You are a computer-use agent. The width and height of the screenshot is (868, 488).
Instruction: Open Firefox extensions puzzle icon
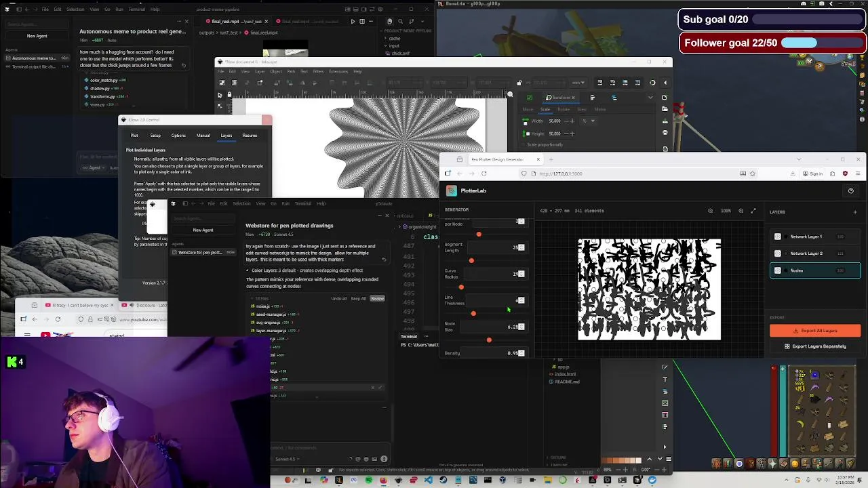click(832, 174)
